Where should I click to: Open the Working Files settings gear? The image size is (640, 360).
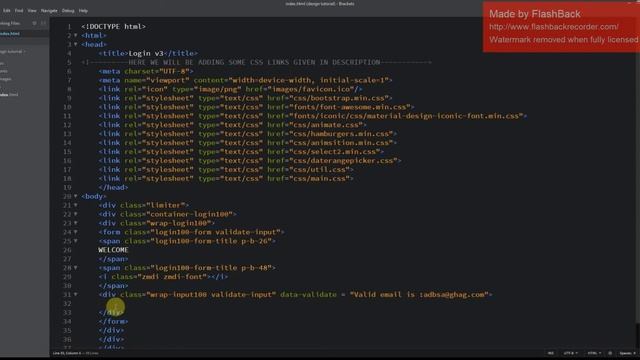click(x=34, y=23)
